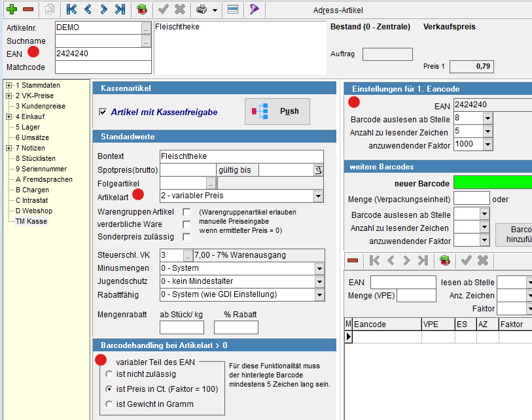Select TM Kasse in the navigation tree
This screenshot has width=532, height=420.
(31, 221)
